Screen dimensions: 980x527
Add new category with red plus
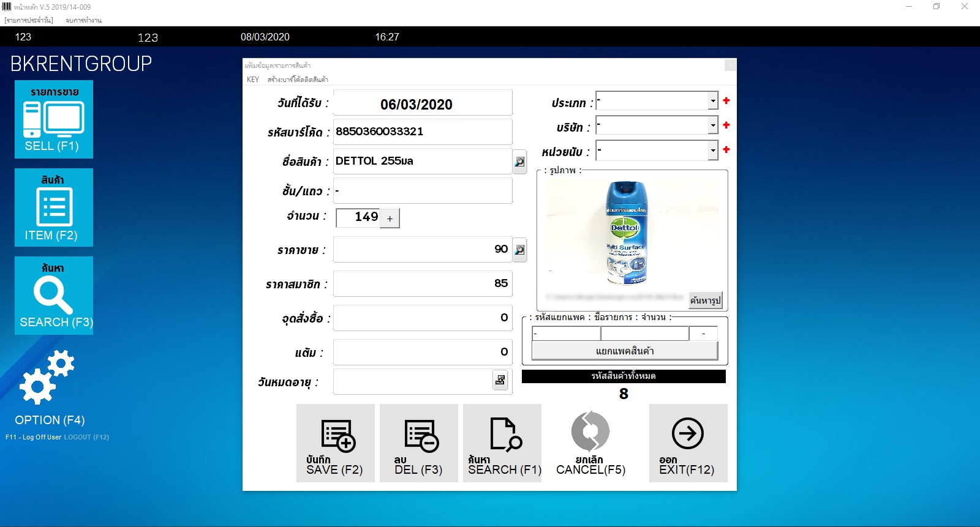tap(726, 100)
